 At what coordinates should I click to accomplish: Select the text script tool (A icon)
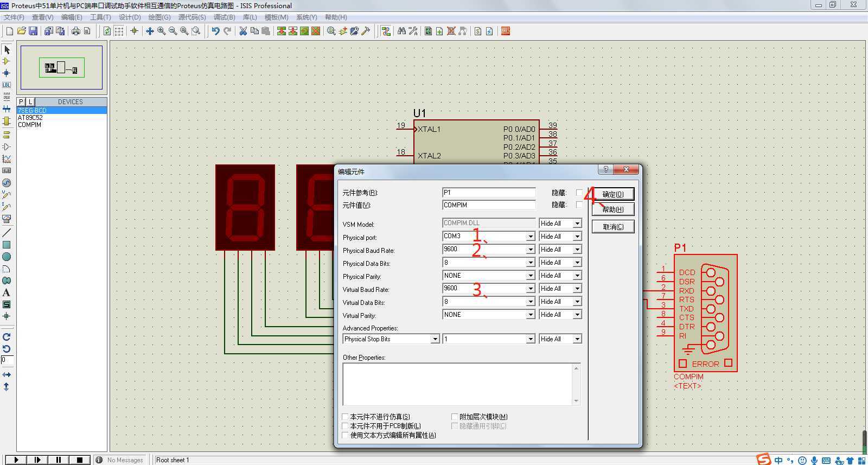pos(7,292)
